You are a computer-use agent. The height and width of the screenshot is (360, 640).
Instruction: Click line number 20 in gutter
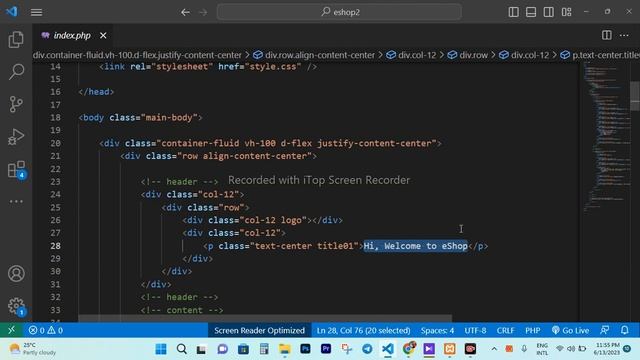(56, 143)
